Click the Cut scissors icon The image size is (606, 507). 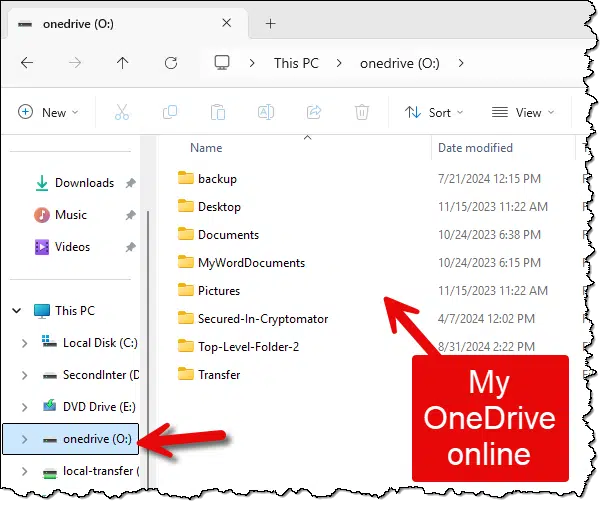coord(122,112)
